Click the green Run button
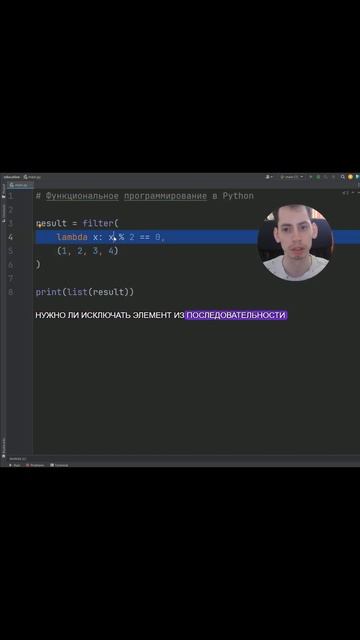360x640 pixels. [x=311, y=177]
